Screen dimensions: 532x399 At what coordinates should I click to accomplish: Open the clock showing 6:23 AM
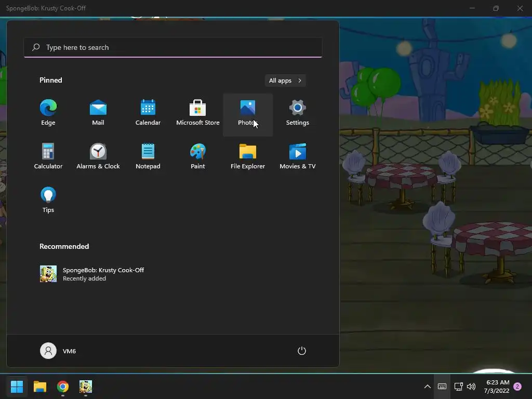(x=497, y=387)
